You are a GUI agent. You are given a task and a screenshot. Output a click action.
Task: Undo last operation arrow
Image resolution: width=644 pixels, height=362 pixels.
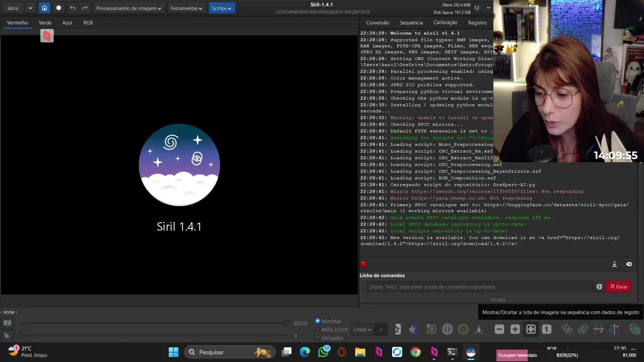click(x=72, y=8)
